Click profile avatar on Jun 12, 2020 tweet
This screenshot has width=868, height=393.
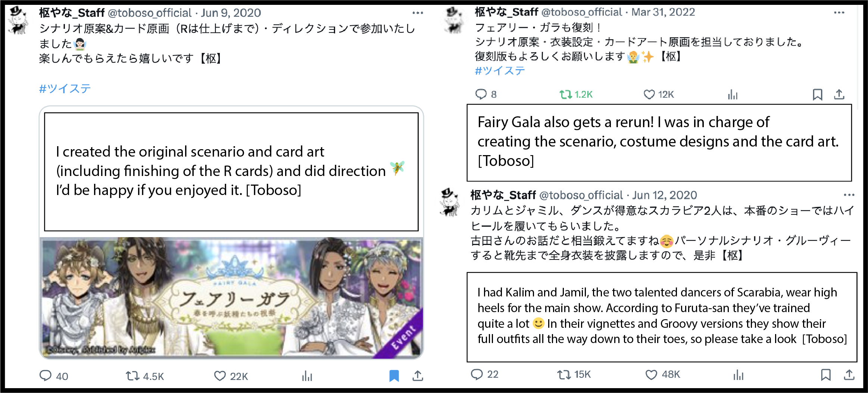pyautogui.click(x=450, y=202)
